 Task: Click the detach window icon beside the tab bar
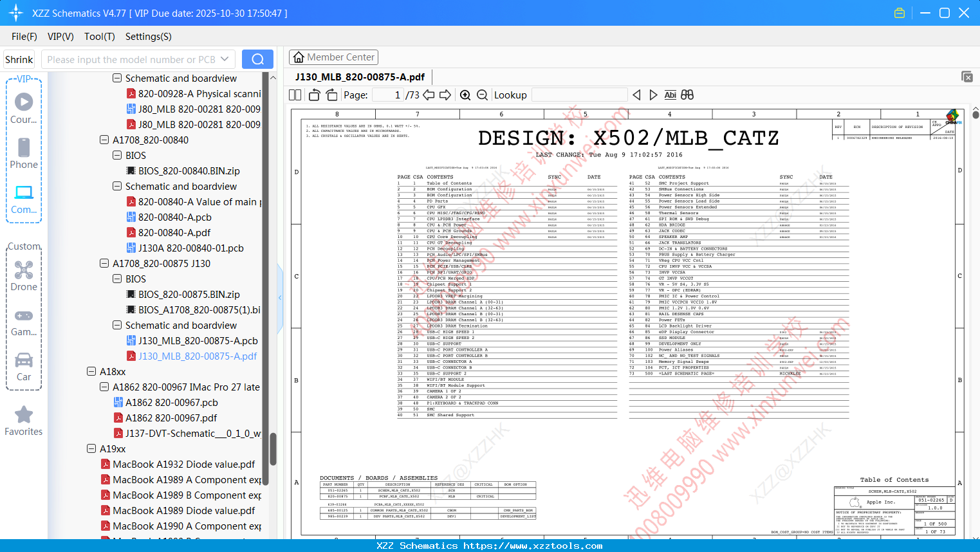(967, 77)
